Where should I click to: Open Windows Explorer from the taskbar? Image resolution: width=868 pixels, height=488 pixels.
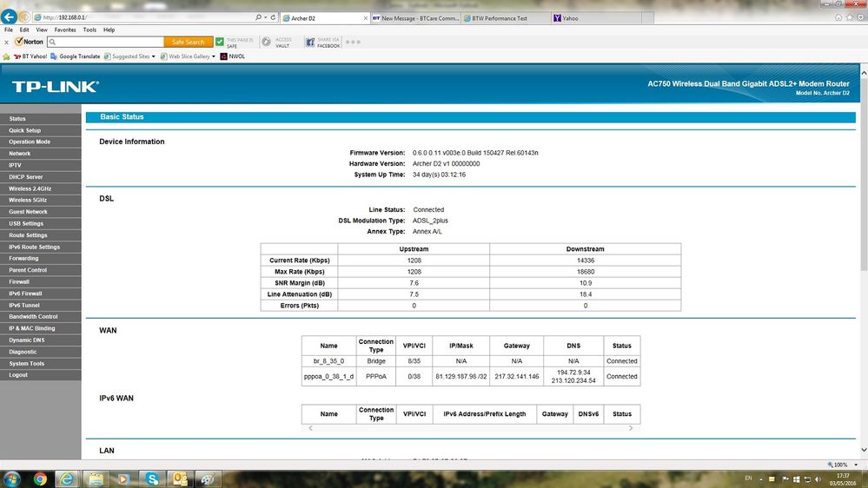pyautogui.click(x=96, y=479)
